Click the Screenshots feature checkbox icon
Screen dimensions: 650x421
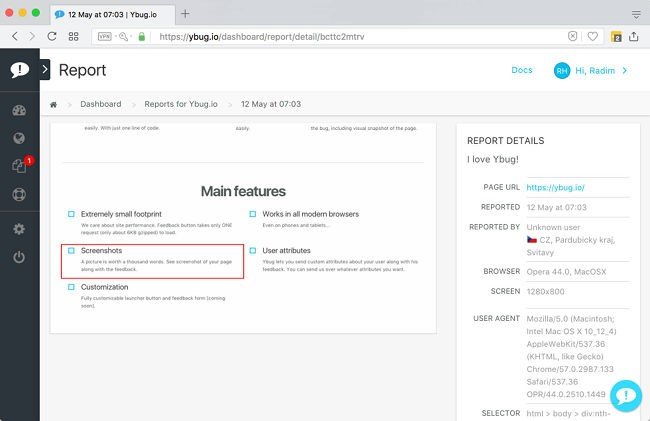71,250
